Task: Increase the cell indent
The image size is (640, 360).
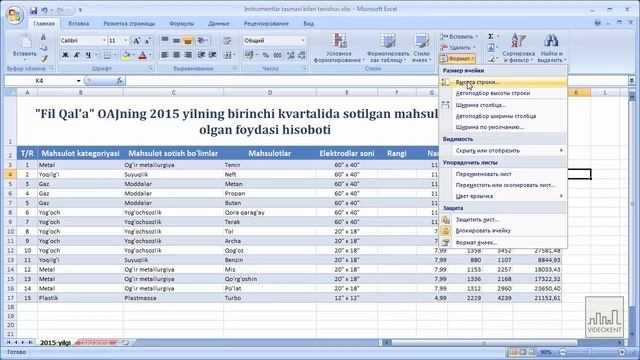Action: click(213, 55)
